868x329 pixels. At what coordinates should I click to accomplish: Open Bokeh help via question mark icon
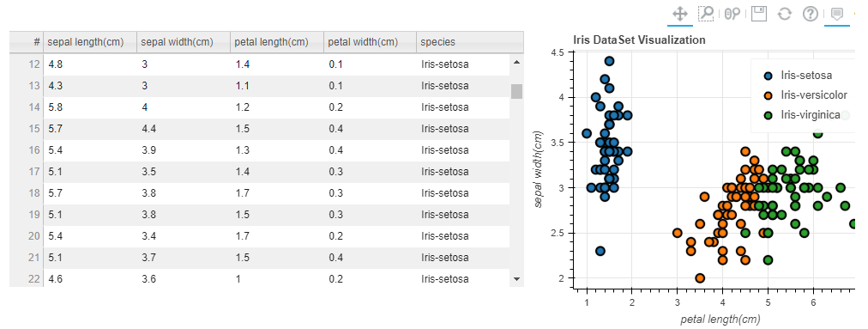click(811, 14)
